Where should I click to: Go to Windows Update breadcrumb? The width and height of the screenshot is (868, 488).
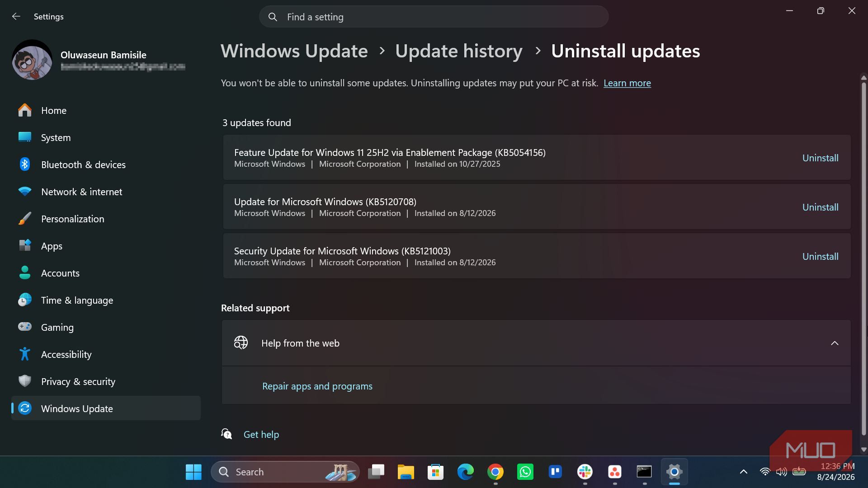point(294,51)
